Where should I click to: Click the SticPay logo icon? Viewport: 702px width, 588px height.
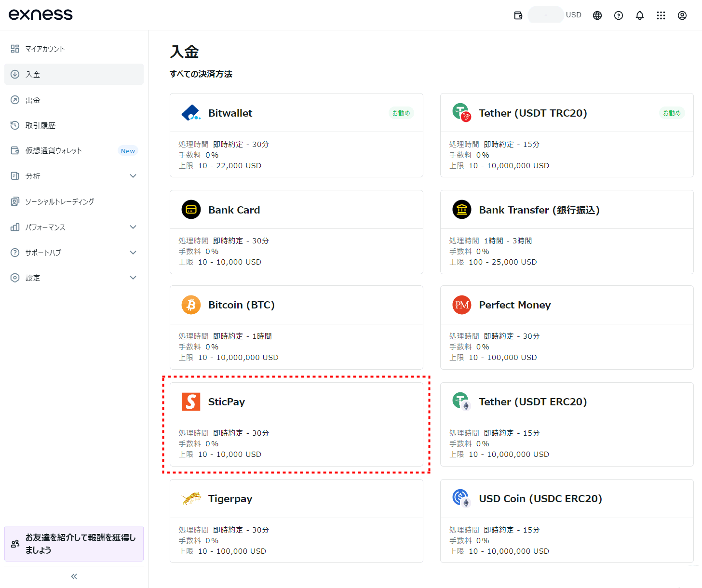(x=191, y=401)
